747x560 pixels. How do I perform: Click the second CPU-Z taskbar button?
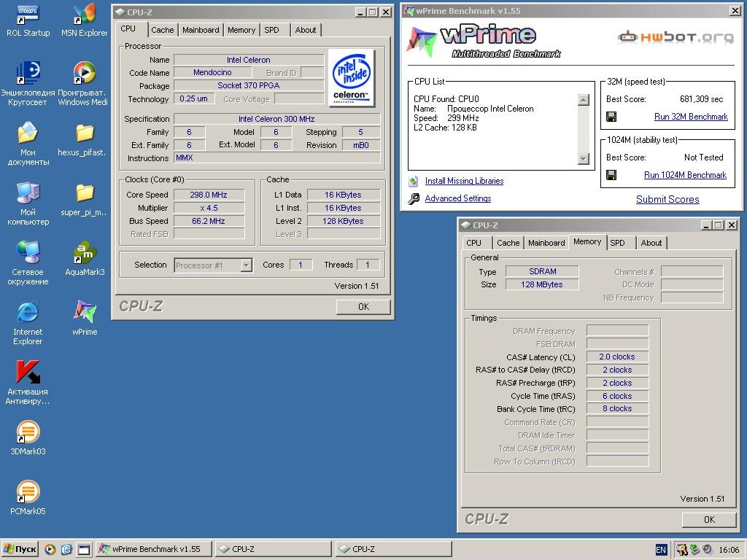(x=393, y=550)
